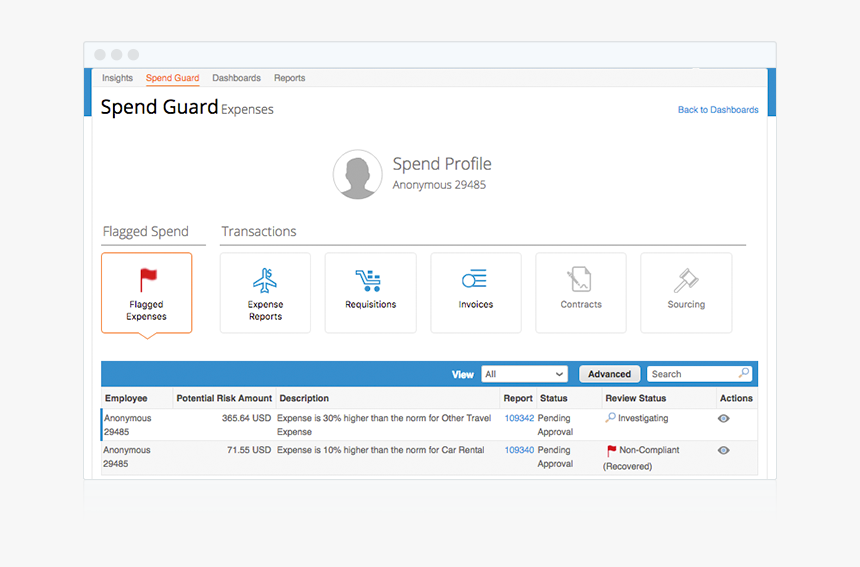The width and height of the screenshot is (860, 567).
Task: Select the Spend Guard tab
Action: coord(172,78)
